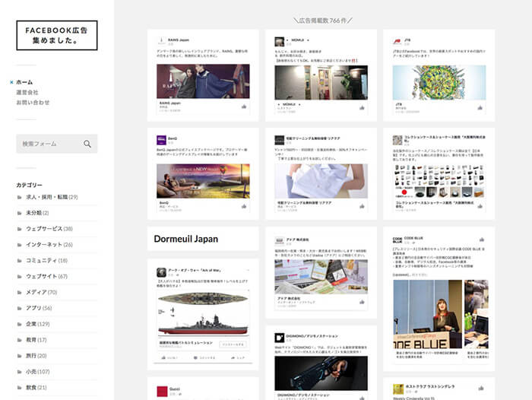Screen dimensions: 532x400
Task: Click the Gucci red profile logo
Action: 162,391
